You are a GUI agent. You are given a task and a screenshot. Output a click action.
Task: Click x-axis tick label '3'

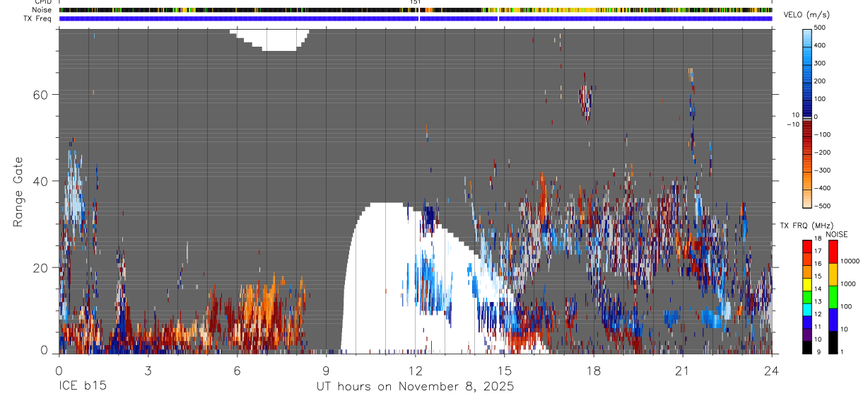148,371
